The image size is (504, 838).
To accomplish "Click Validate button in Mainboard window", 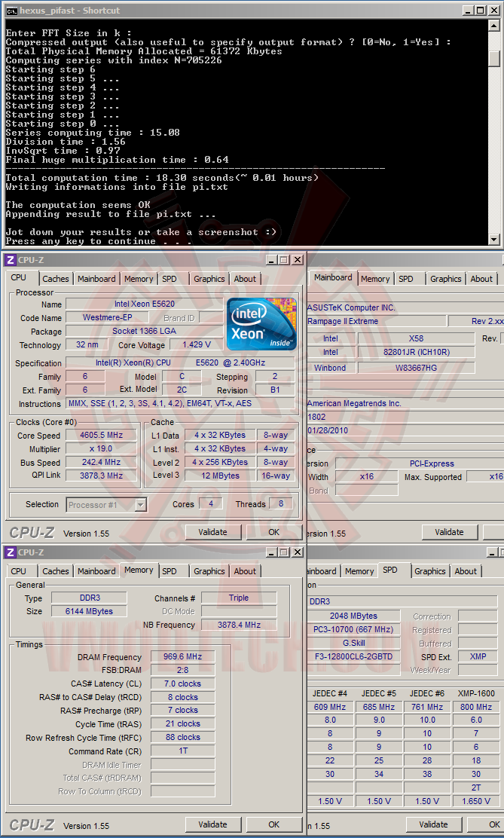I will tap(450, 532).
